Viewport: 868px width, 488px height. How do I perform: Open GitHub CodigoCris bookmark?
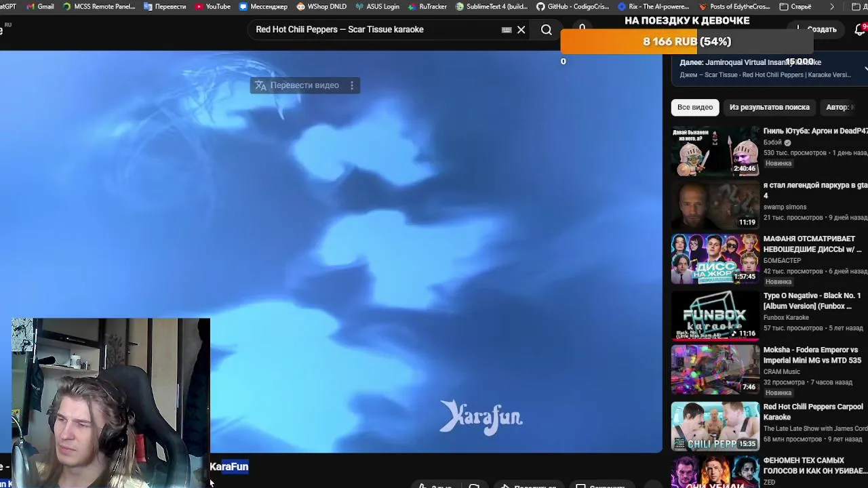(x=573, y=6)
